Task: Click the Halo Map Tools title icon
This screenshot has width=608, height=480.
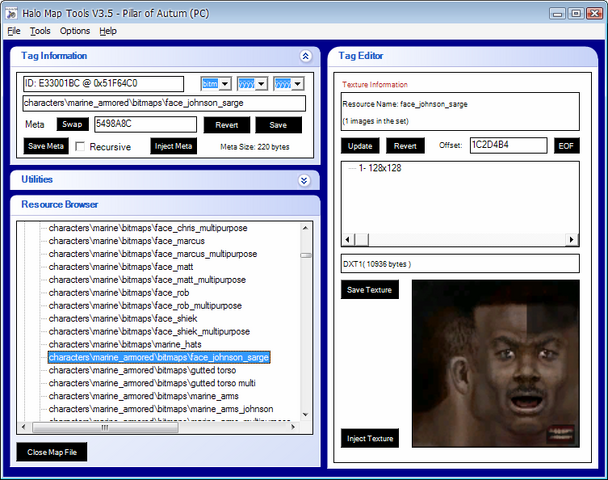Action: tap(12, 13)
